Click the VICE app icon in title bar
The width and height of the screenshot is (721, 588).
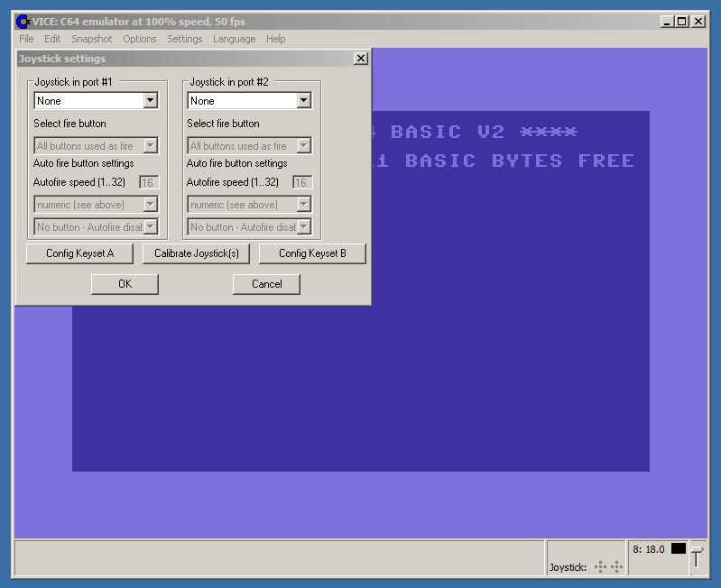click(23, 22)
